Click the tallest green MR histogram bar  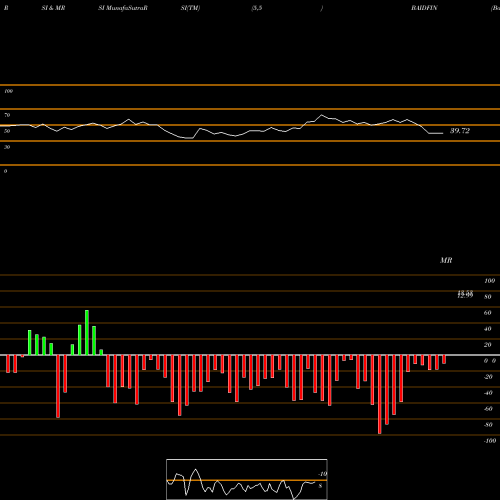pos(87,333)
